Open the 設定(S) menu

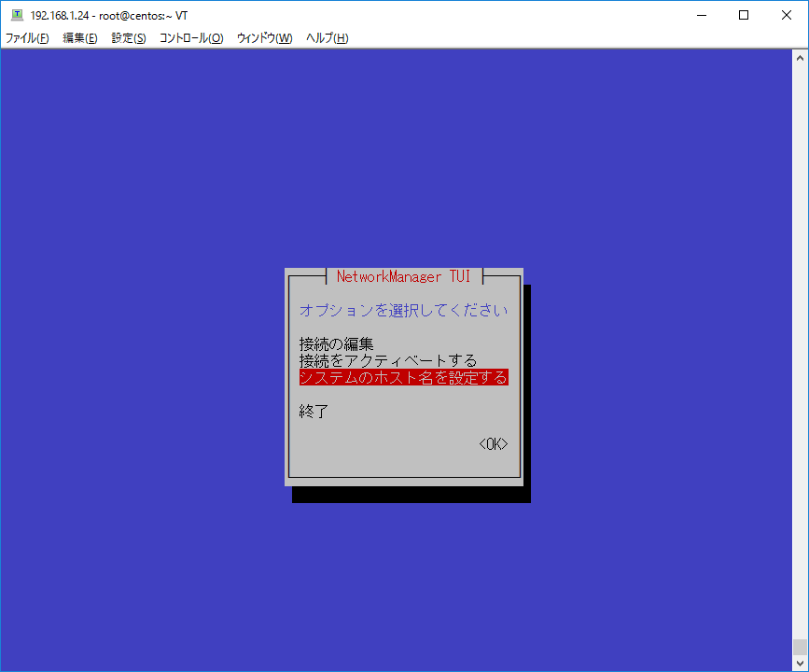[129, 38]
